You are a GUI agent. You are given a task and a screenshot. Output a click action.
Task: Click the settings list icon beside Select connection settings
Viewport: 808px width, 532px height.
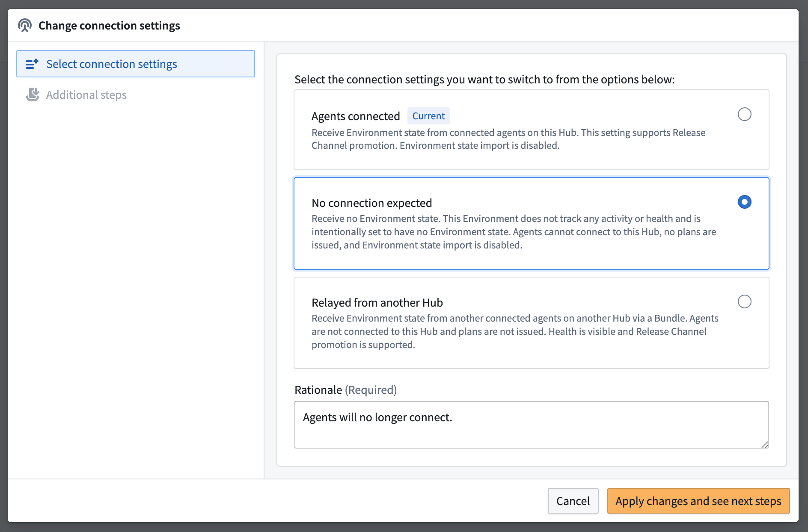tap(32, 64)
